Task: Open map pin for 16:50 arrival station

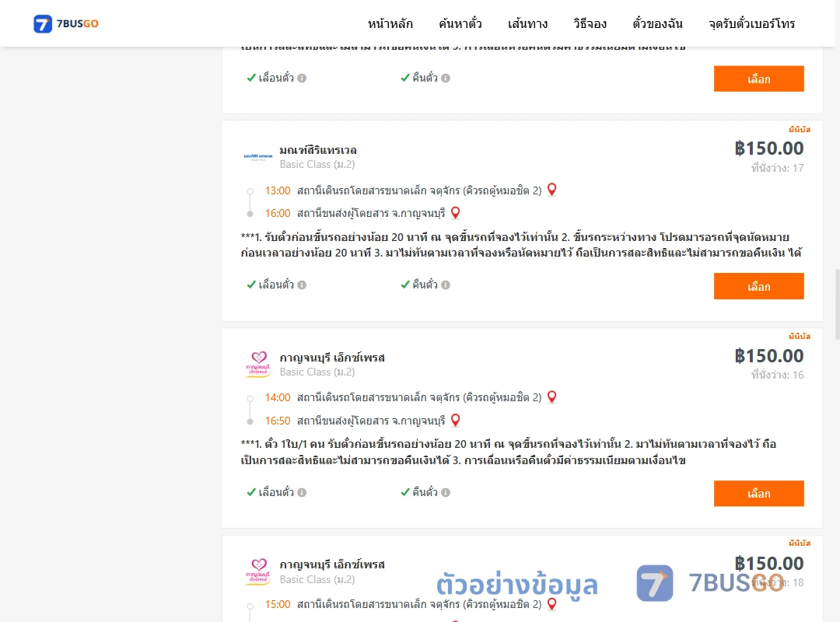Action: pos(455,420)
